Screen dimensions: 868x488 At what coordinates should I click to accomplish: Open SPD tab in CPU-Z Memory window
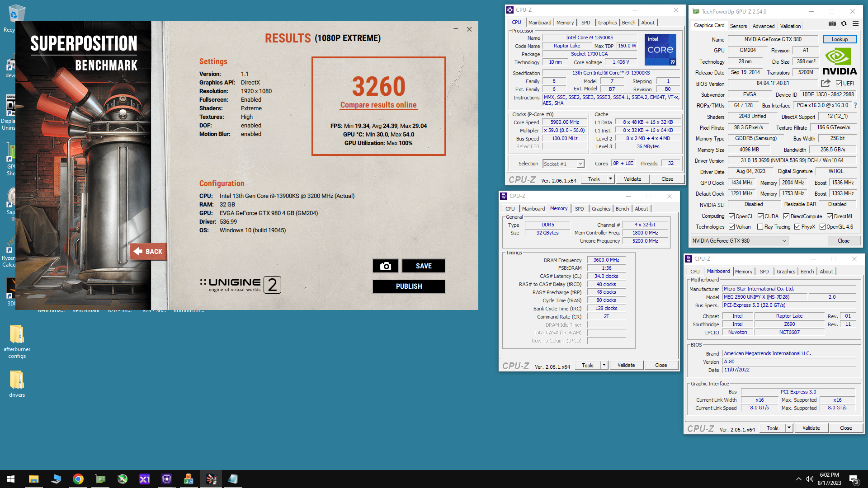click(579, 209)
